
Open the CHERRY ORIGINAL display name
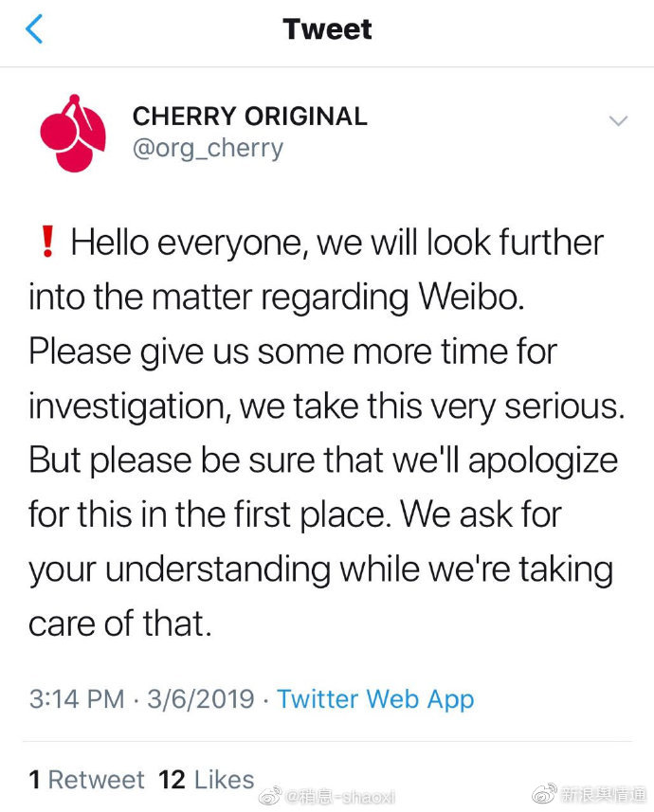coord(249,117)
